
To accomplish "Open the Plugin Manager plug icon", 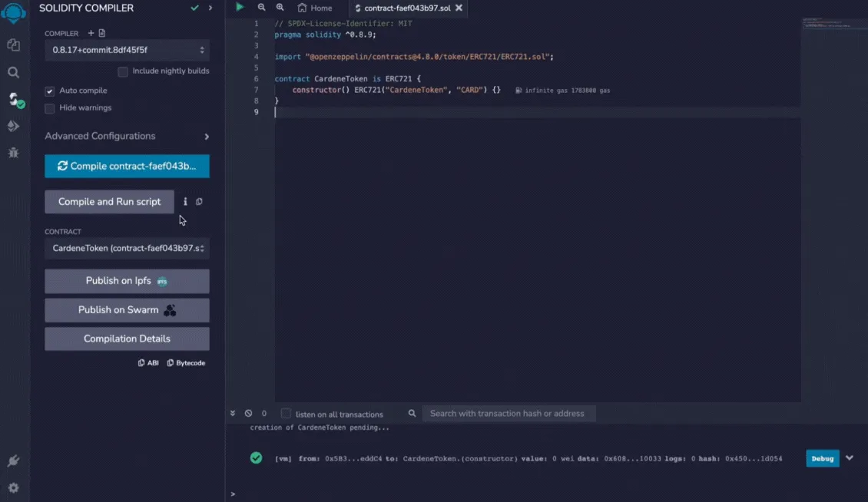I will [x=13, y=461].
